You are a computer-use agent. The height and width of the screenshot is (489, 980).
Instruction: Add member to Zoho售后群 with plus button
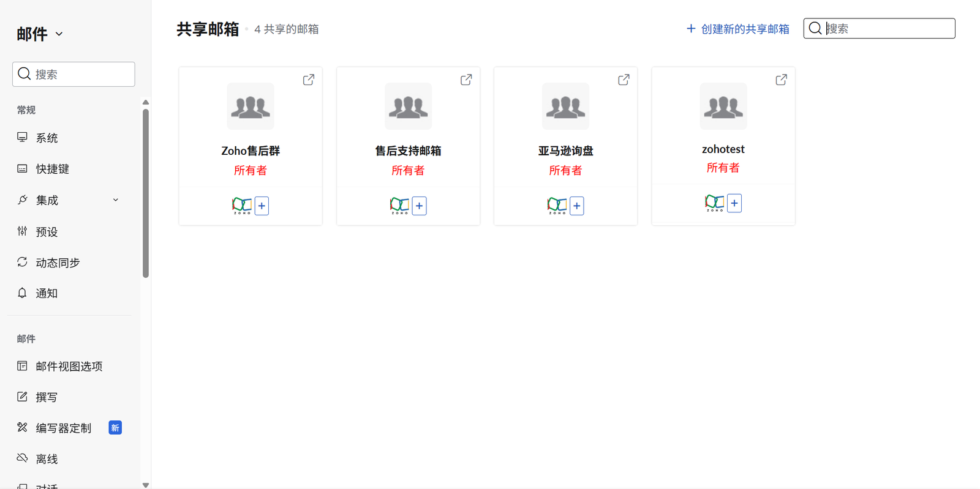(262, 206)
